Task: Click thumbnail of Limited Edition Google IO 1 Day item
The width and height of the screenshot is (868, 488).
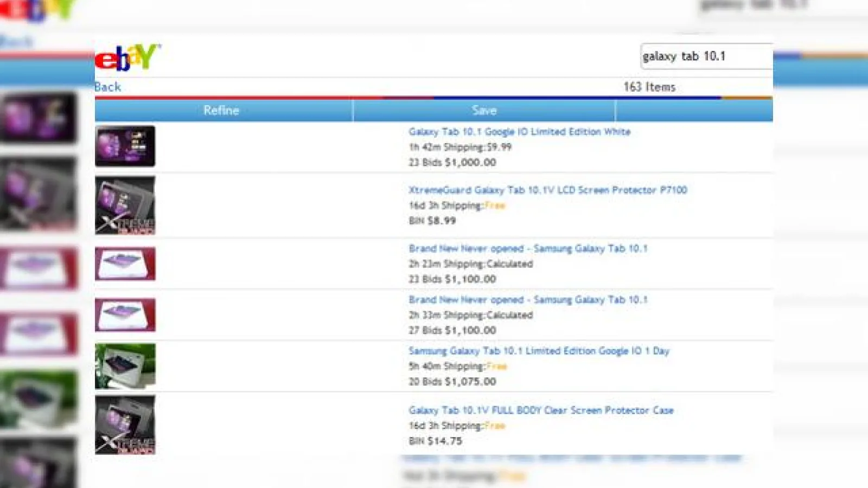Action: click(125, 366)
